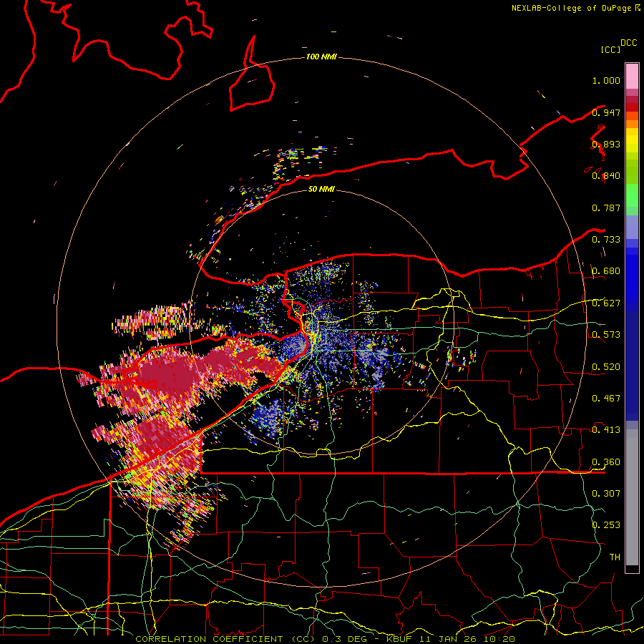
Task: Click the 0.307 color scale value
Action: pos(606,494)
